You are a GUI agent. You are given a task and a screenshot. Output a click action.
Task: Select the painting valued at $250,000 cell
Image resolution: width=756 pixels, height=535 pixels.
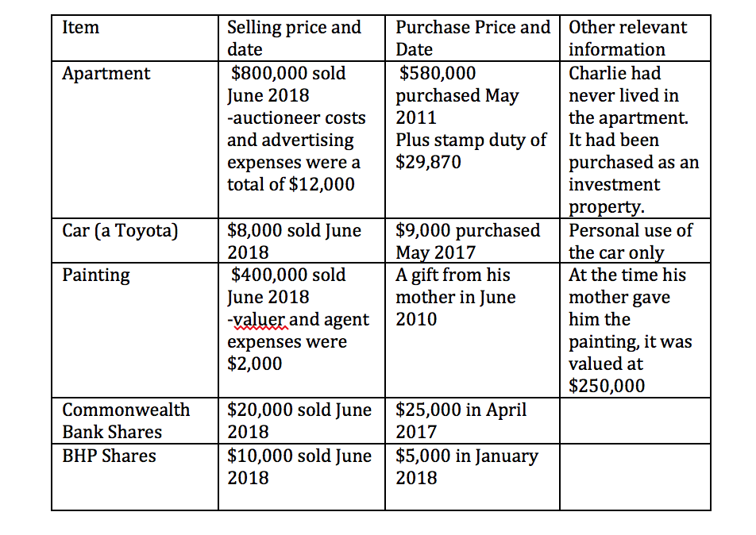pos(631,330)
